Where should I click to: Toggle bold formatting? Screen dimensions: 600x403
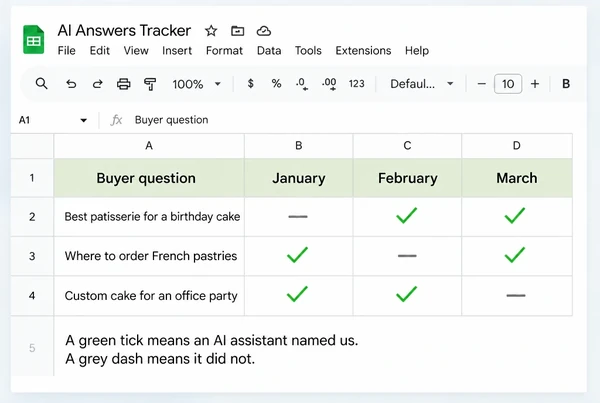[566, 84]
